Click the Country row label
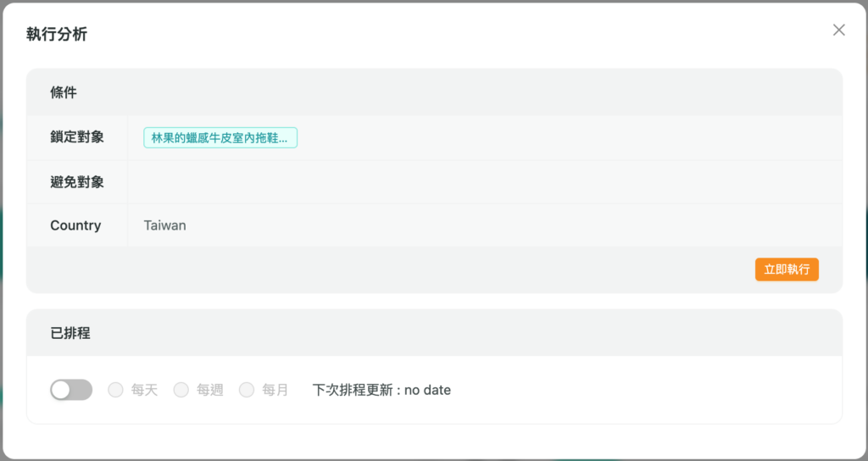This screenshot has height=461, width=868. pos(75,225)
